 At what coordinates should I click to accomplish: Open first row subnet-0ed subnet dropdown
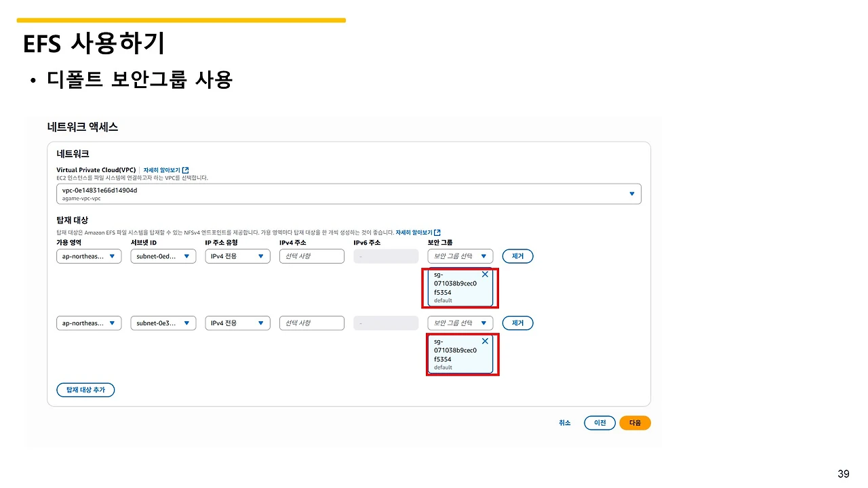[x=163, y=256]
